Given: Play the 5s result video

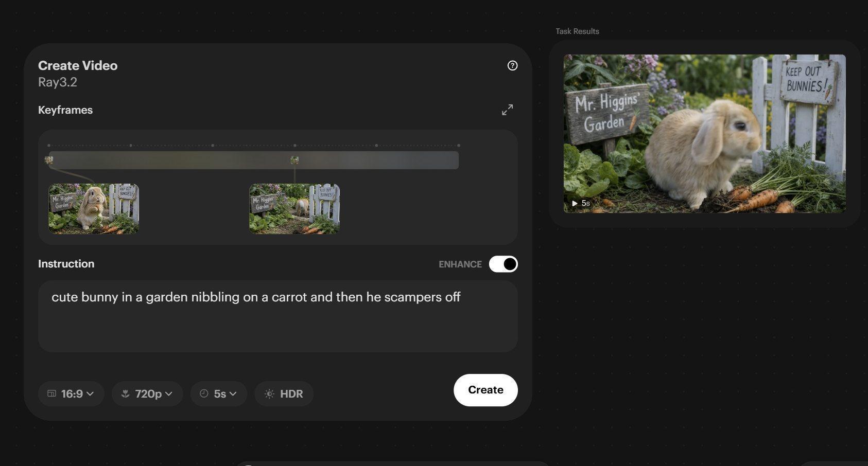Looking at the screenshot, I should coord(575,203).
